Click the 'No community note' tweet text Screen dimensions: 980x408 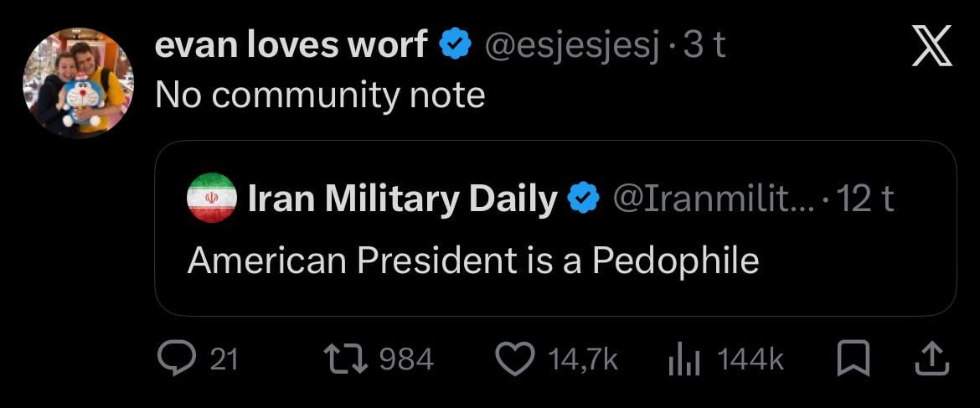tap(320, 96)
